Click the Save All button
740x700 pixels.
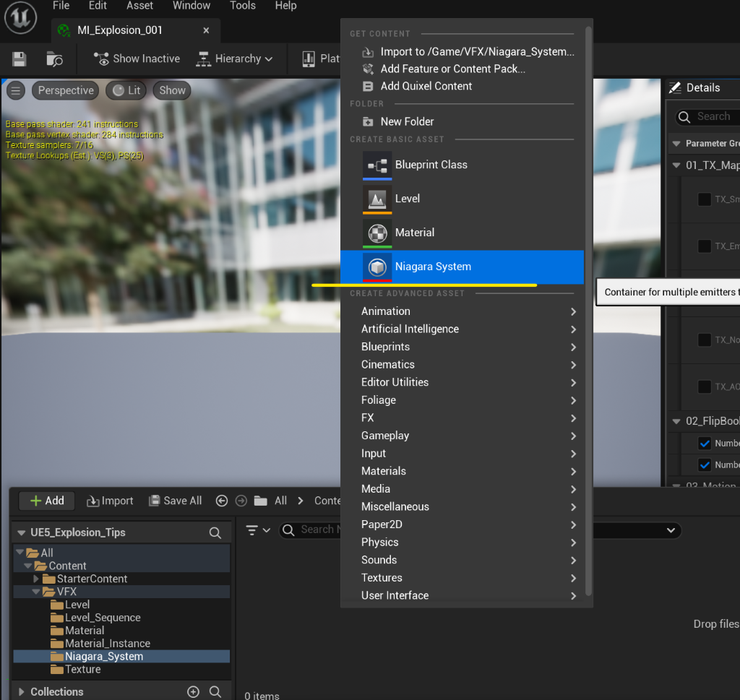pos(175,501)
